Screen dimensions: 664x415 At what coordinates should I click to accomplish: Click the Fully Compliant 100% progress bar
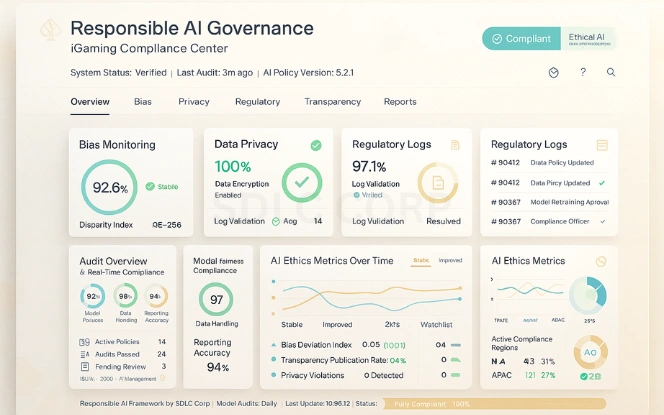click(x=432, y=403)
